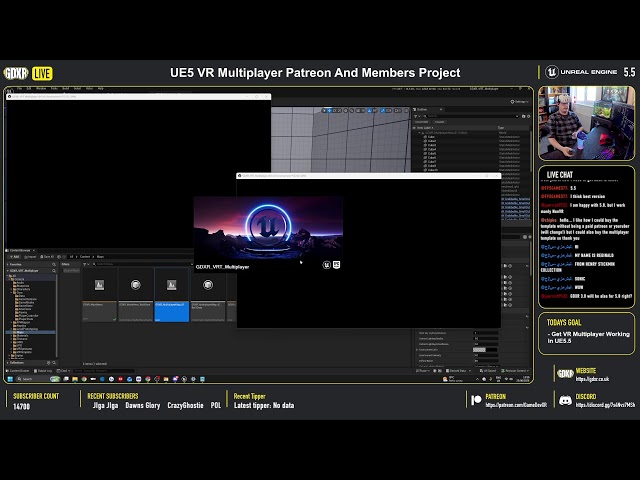This screenshot has width=640, height=480.
Task: Open the Tools menu
Action: tap(54, 88)
